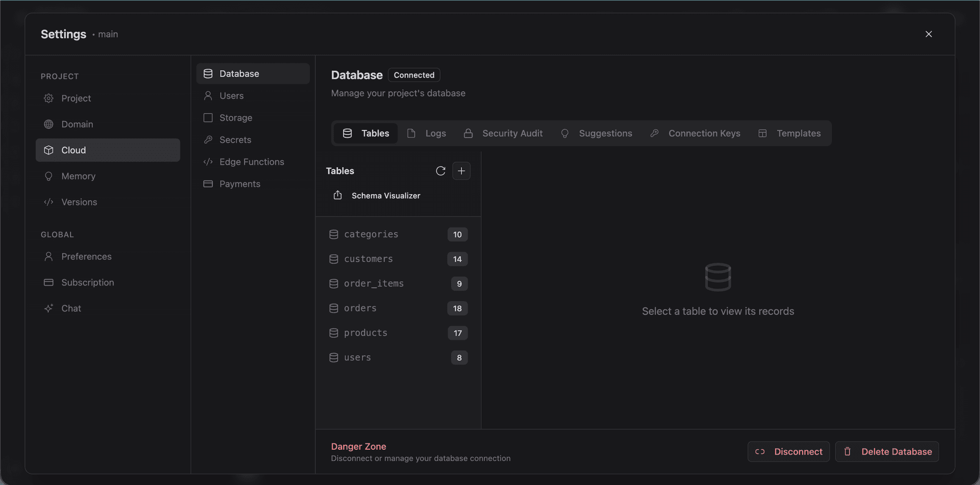This screenshot has width=980, height=485.
Task: Click the refresh tables icon
Action: (440, 171)
